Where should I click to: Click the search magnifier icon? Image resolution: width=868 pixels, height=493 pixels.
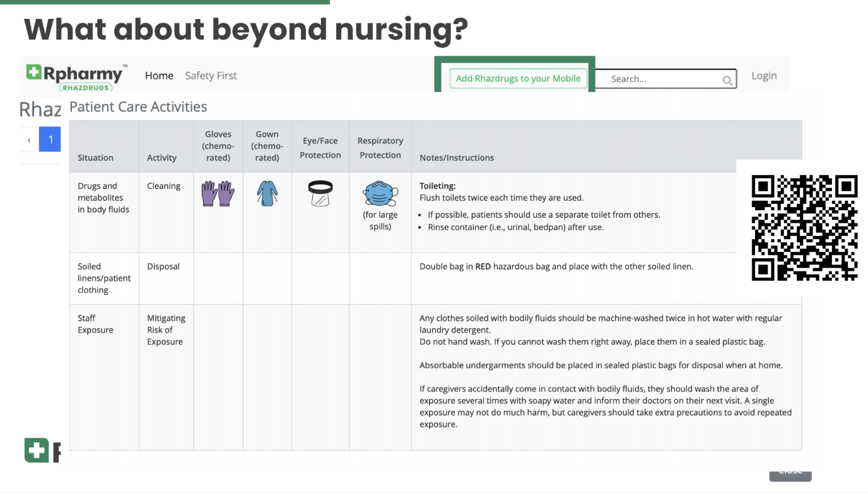(x=727, y=80)
